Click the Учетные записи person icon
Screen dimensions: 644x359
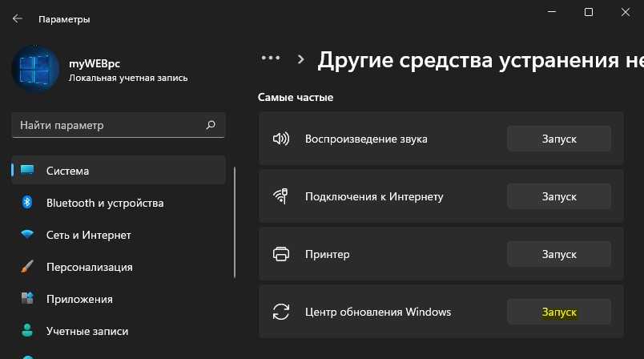[x=27, y=330]
